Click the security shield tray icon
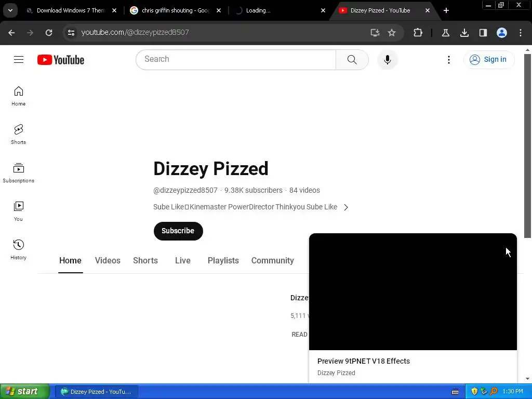Screen dimensions: 532x399 pos(474,392)
